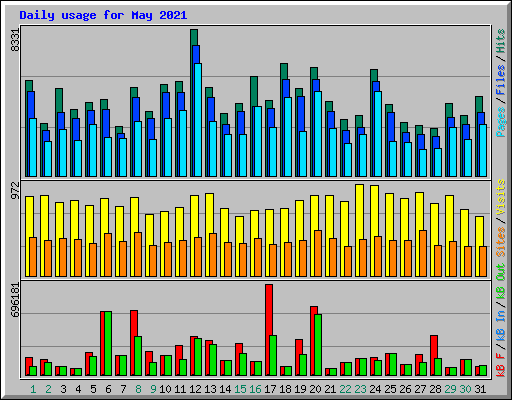The height and width of the screenshot is (400, 512).
Task: Click the green kB Out bar for day 20
Action: click(x=318, y=345)
